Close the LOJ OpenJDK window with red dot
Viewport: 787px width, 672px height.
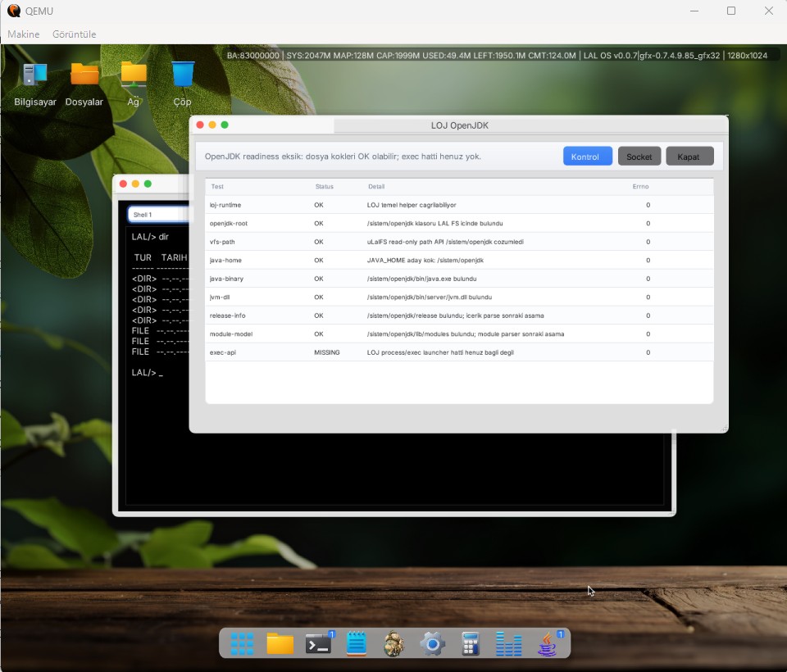tap(200, 125)
